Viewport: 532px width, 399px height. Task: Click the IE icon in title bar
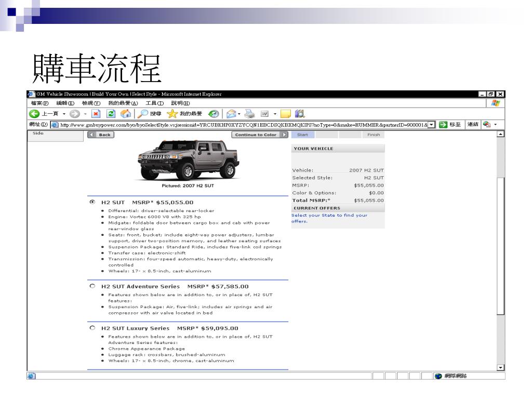31,94
